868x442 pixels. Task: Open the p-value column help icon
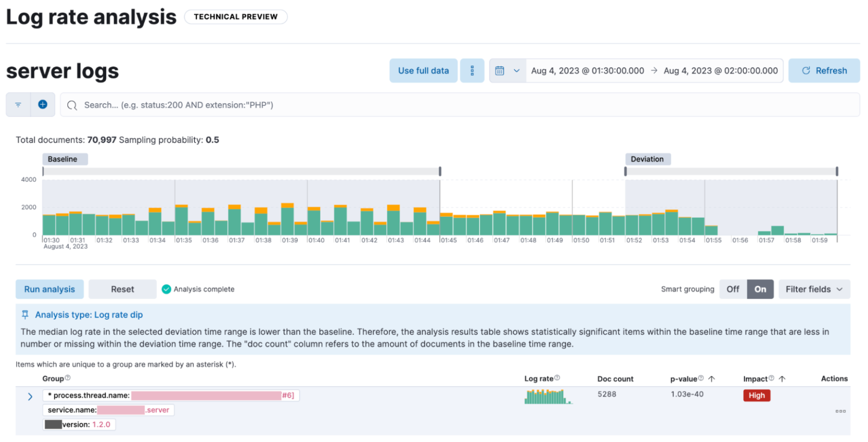700,377
